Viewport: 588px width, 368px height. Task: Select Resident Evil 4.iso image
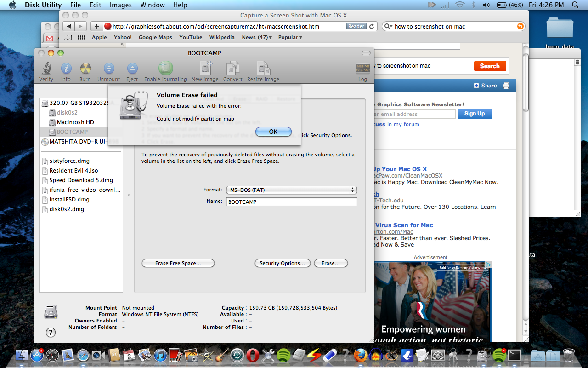point(73,171)
